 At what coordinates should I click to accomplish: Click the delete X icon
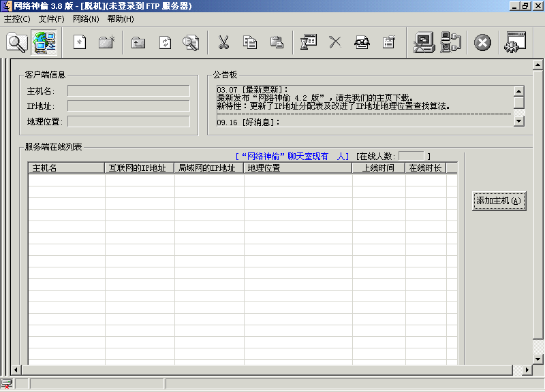coord(334,42)
